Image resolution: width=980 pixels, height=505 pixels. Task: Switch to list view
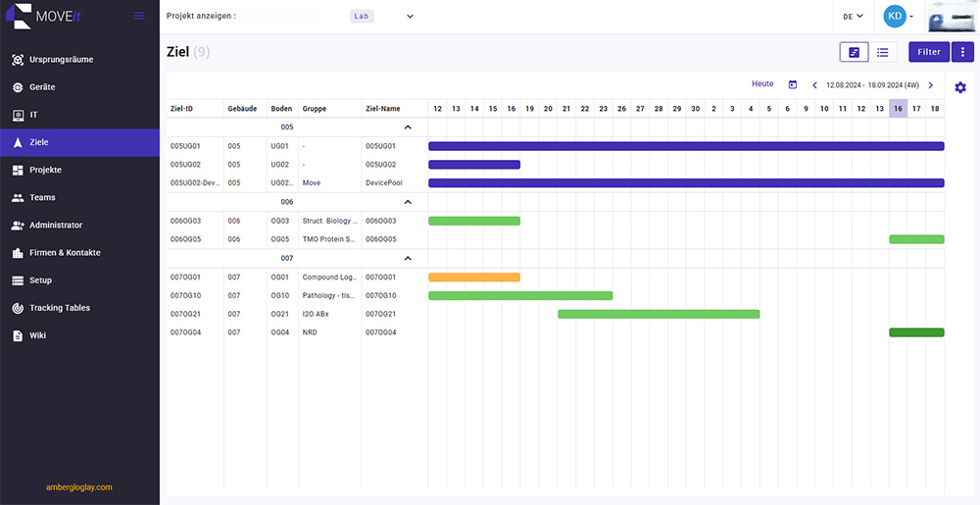click(883, 53)
